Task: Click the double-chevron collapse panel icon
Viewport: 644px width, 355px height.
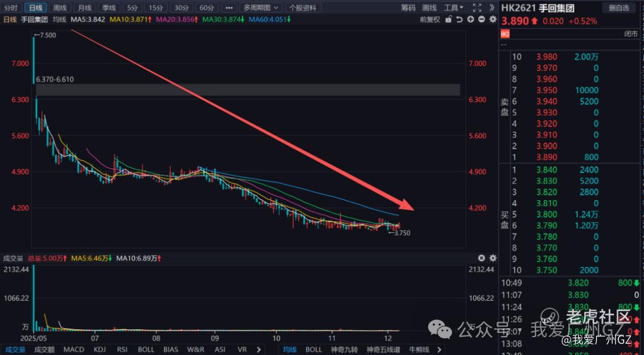Action: coord(491,7)
